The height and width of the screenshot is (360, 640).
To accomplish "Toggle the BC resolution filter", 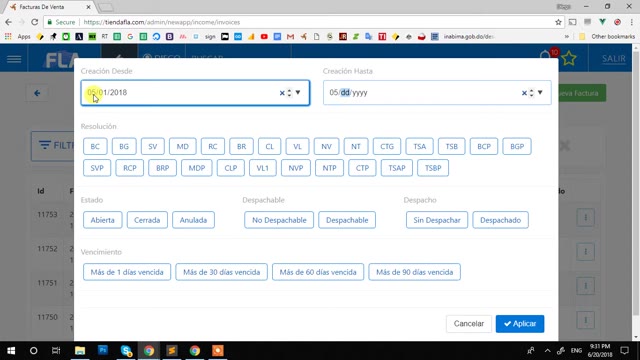I will click(x=95, y=147).
